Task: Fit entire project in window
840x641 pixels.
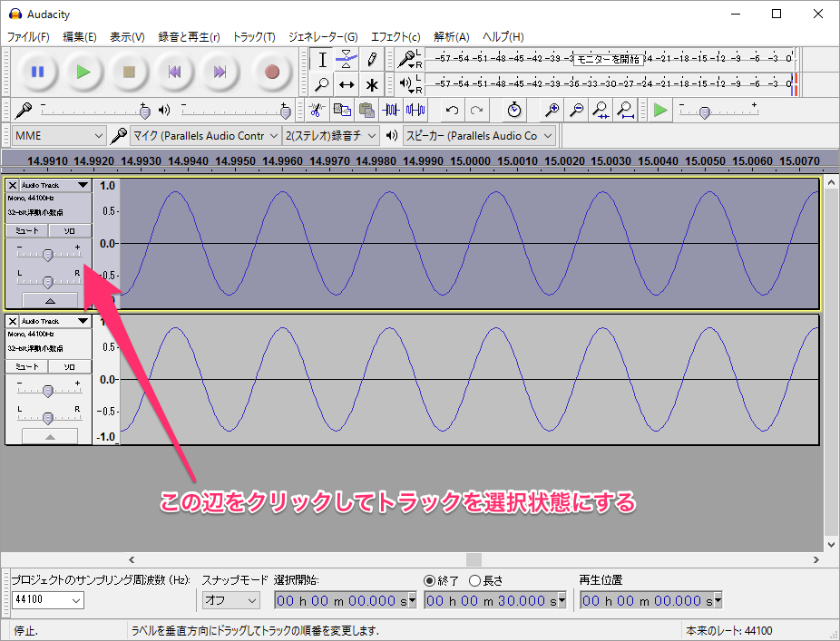Action: (x=626, y=111)
